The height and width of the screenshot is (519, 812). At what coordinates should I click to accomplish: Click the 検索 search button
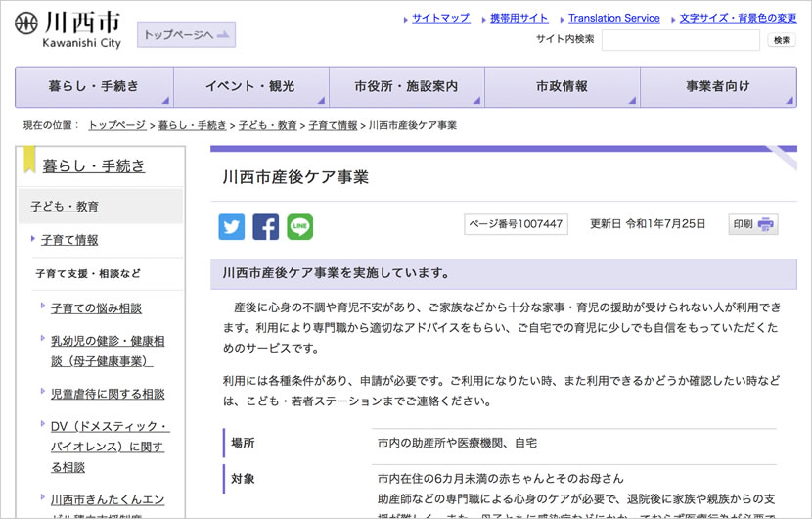782,40
